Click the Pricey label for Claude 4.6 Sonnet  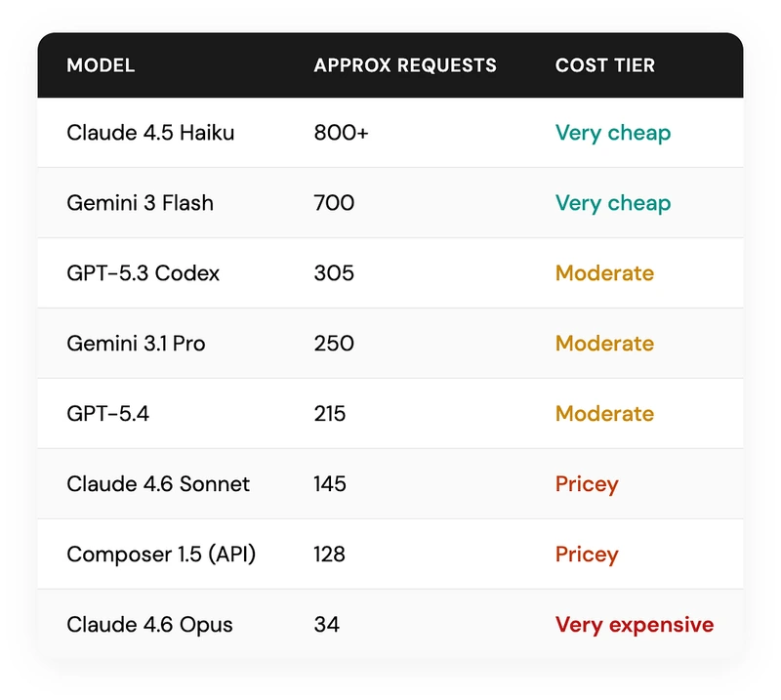pyautogui.click(x=587, y=484)
